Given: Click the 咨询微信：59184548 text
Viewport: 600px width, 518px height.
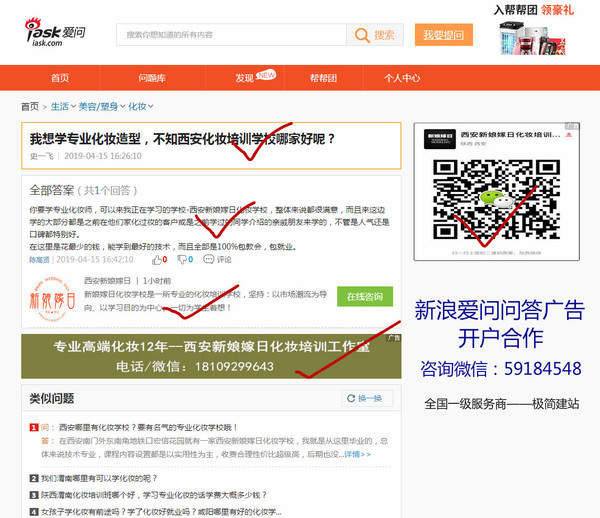Looking at the screenshot, I should [x=501, y=369].
